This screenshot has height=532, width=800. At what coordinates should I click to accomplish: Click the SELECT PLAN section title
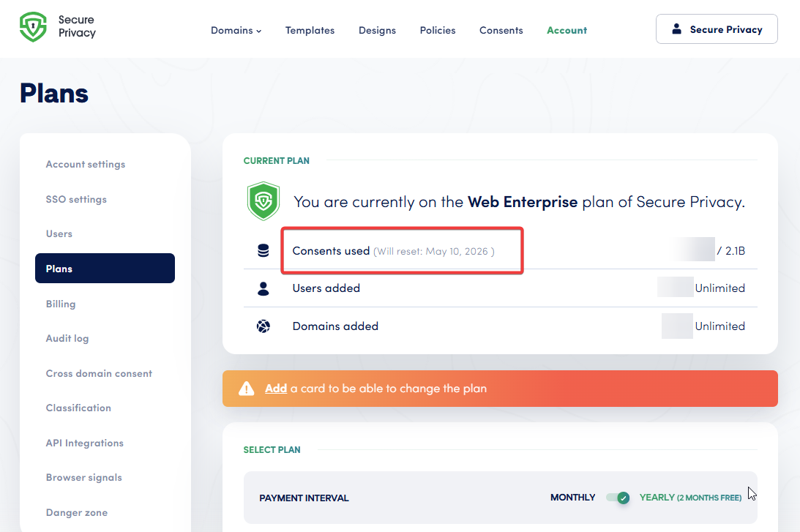pyautogui.click(x=272, y=450)
